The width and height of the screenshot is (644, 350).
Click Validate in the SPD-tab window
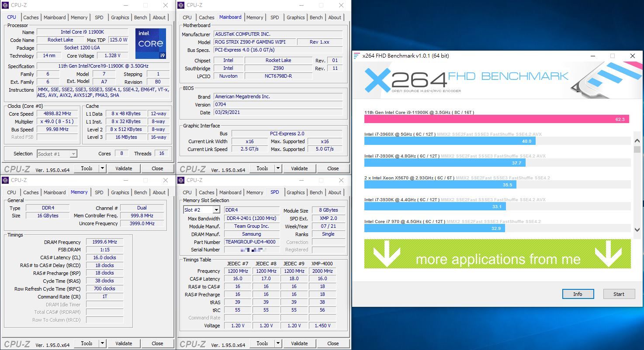click(299, 343)
